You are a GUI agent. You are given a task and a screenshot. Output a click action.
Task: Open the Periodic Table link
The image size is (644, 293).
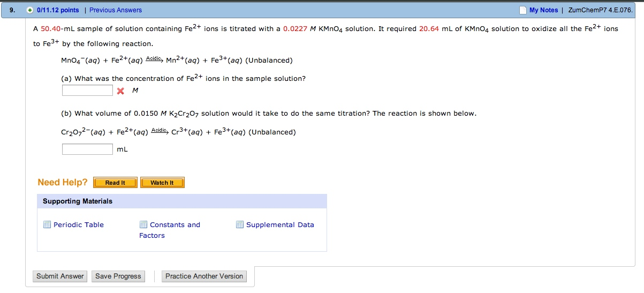79,224
